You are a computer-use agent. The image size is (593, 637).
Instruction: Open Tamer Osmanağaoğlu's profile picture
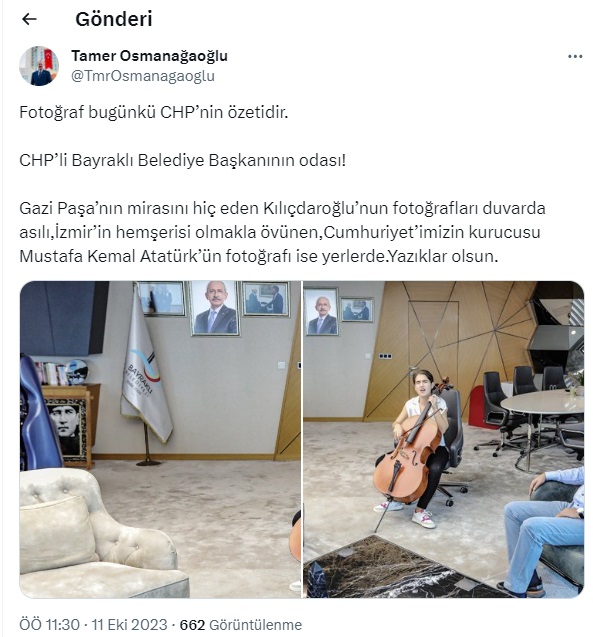coord(39,66)
